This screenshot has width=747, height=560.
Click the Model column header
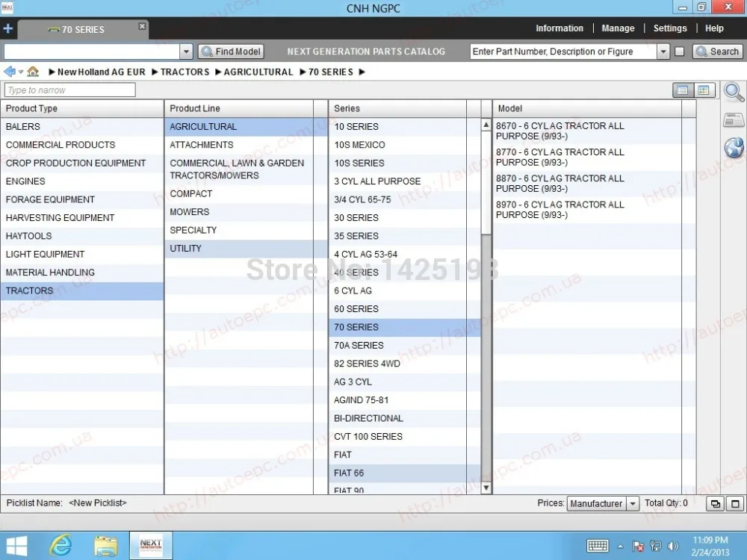point(587,108)
